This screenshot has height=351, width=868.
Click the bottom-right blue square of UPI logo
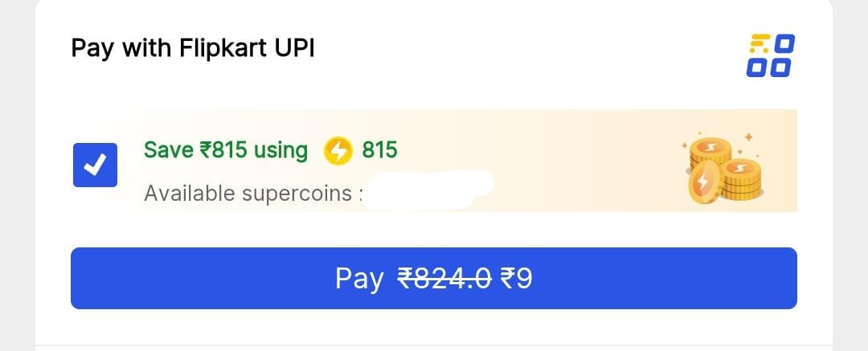point(782,67)
